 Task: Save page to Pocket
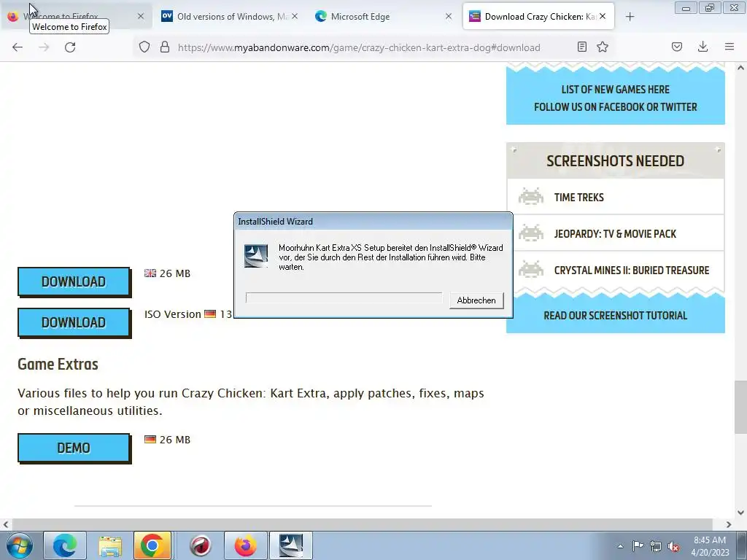pyautogui.click(x=677, y=47)
